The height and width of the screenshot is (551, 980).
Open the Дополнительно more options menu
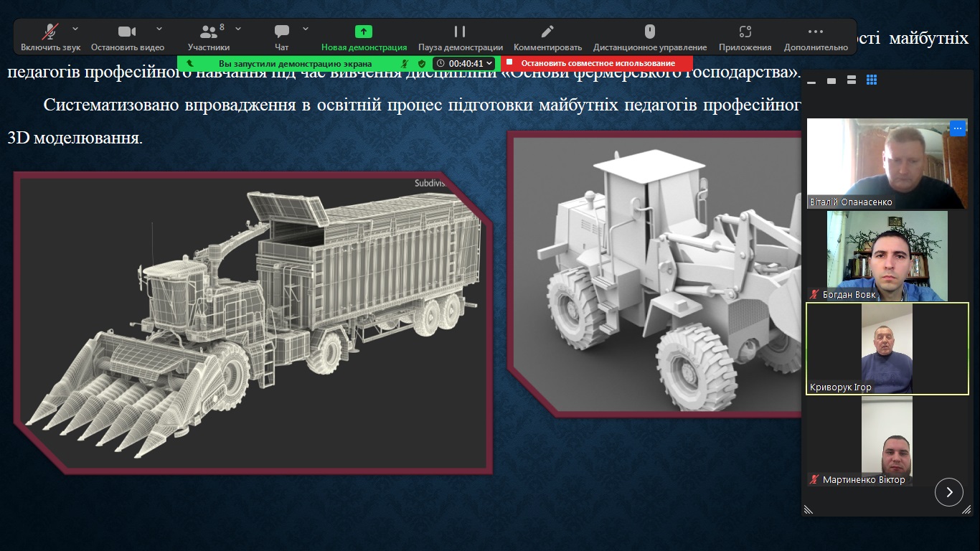[816, 37]
